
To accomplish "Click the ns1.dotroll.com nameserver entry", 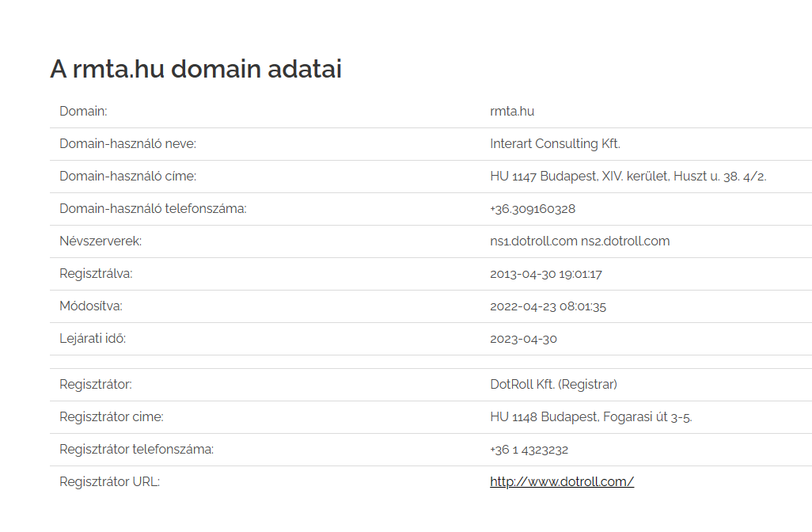I will [534, 241].
